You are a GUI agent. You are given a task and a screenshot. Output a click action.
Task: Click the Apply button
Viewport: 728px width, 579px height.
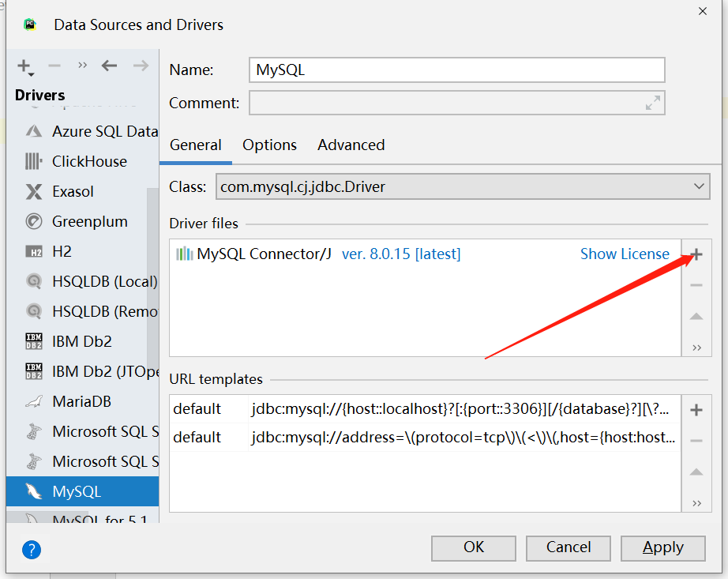663,548
